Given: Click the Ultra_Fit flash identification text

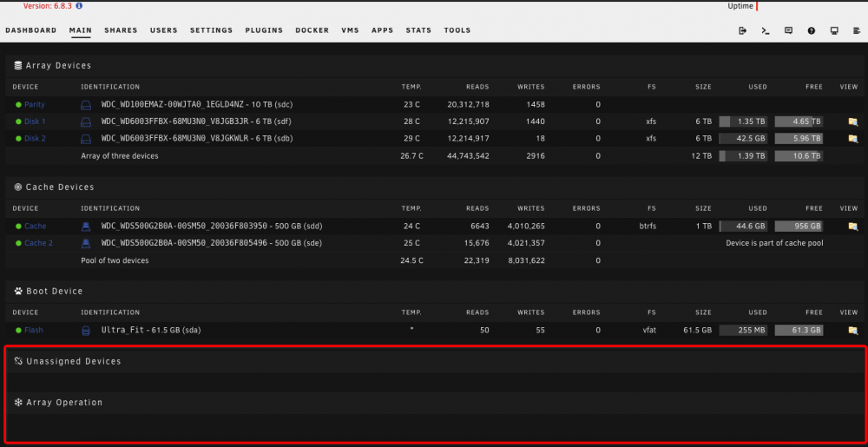Looking at the screenshot, I should pos(151,331).
